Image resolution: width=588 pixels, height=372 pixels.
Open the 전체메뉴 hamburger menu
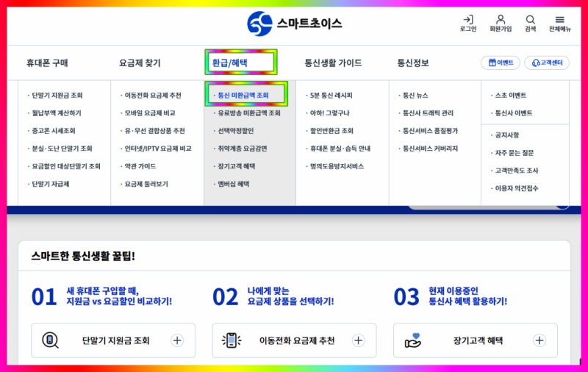coord(559,24)
